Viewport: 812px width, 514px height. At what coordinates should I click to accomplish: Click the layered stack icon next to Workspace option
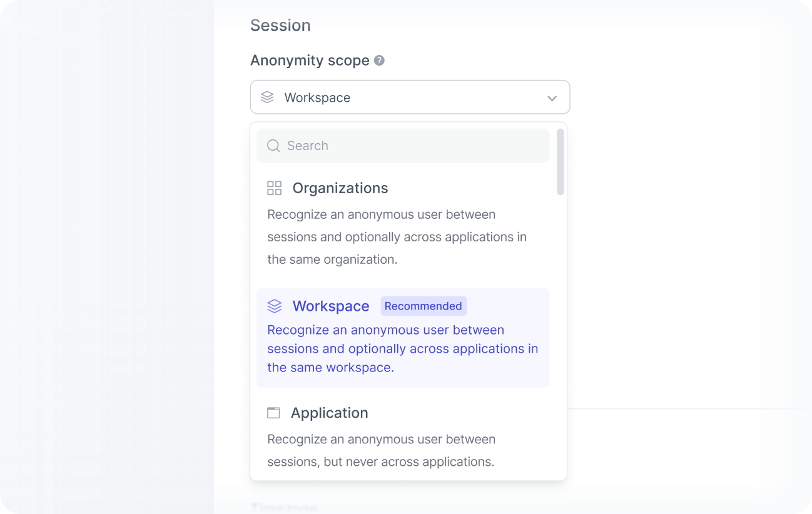tap(275, 306)
